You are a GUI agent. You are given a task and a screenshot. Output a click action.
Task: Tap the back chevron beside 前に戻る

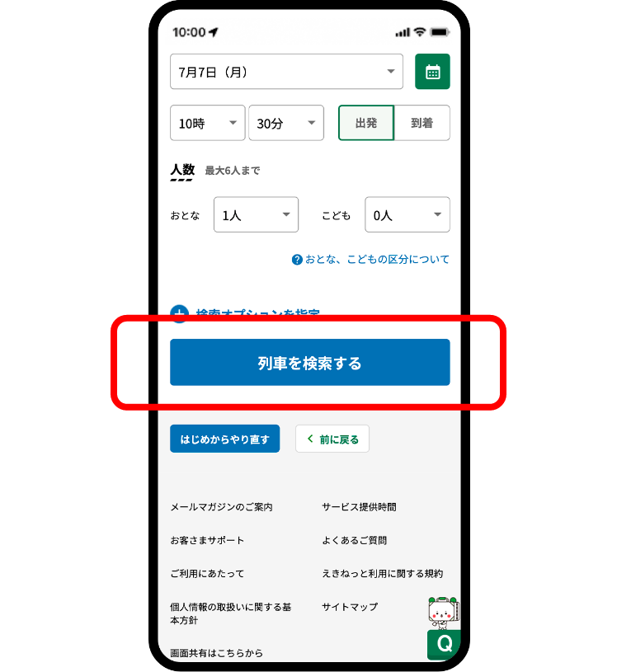(x=310, y=439)
